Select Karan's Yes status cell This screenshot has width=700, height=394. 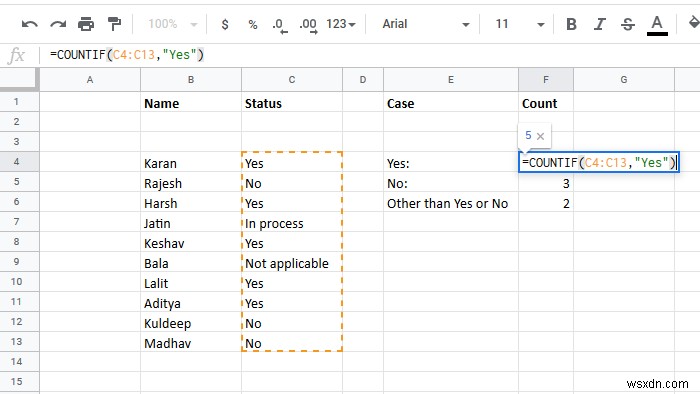(x=292, y=162)
